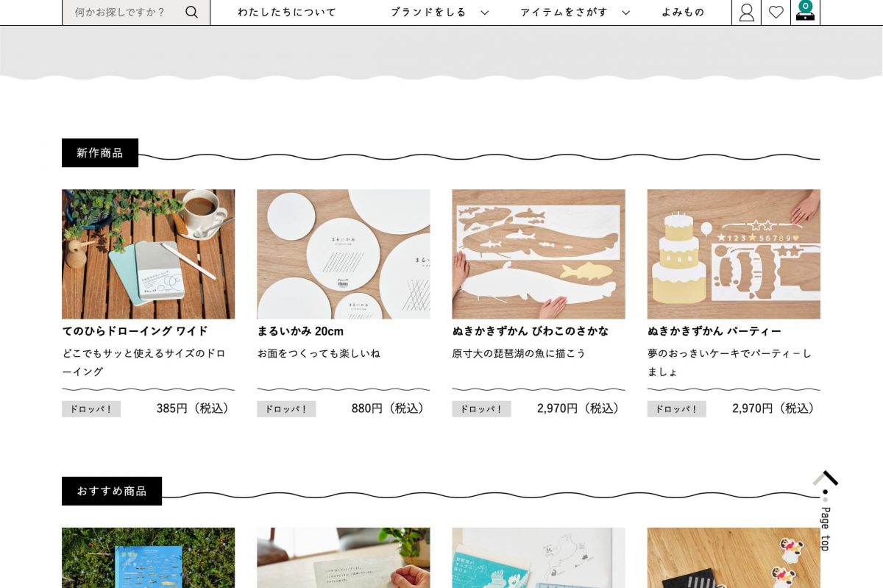Click description 原寸大の琵琶湖の魚に描こう
Image resolution: width=883 pixels, height=588 pixels.
click(x=519, y=353)
